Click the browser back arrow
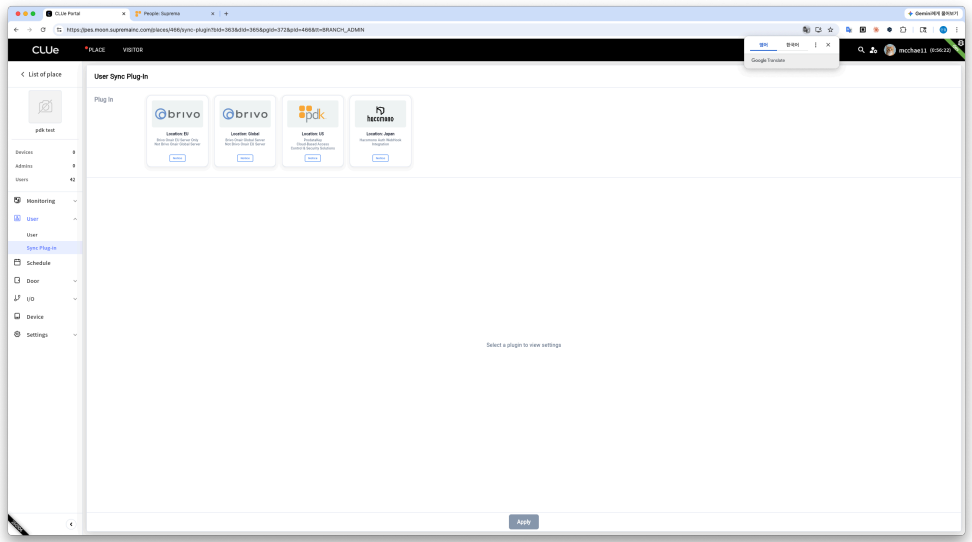 point(16,30)
